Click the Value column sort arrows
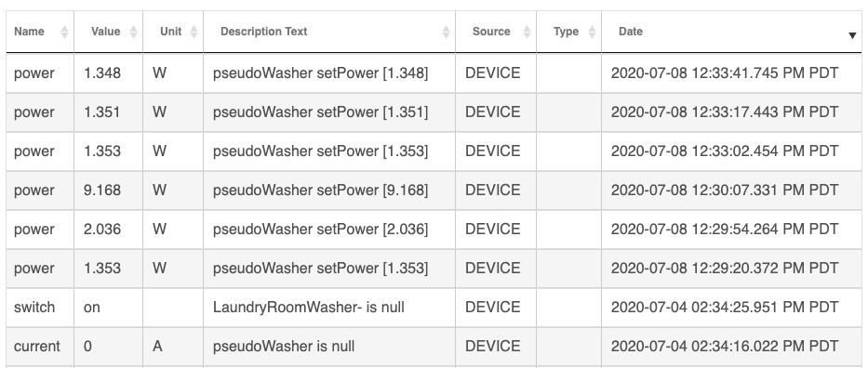 [x=133, y=32]
